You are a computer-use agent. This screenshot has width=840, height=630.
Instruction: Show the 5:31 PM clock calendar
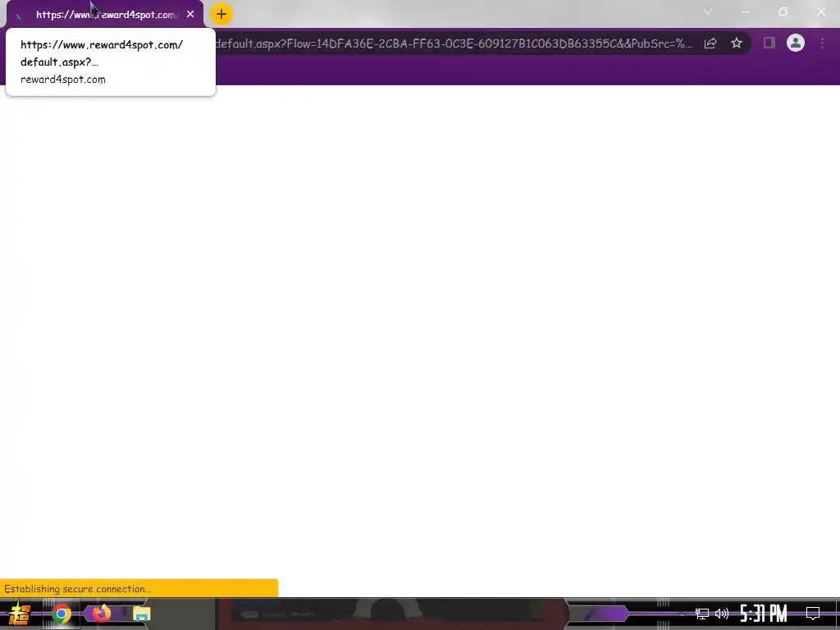pos(764,614)
